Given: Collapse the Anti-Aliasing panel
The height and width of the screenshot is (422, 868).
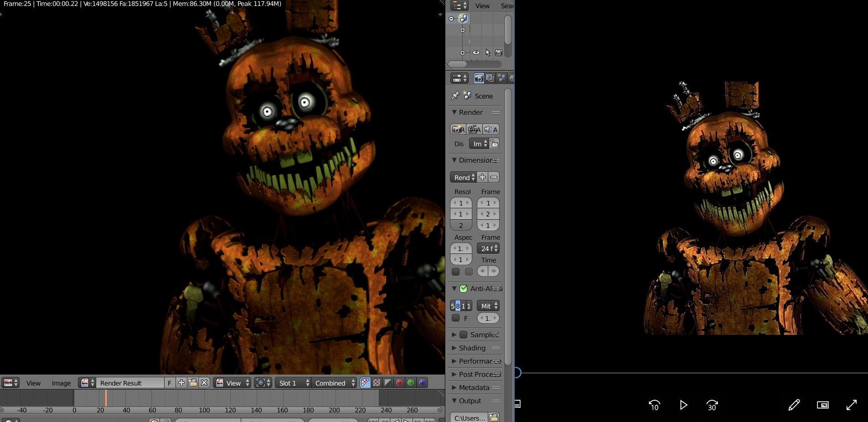Looking at the screenshot, I should tap(454, 288).
